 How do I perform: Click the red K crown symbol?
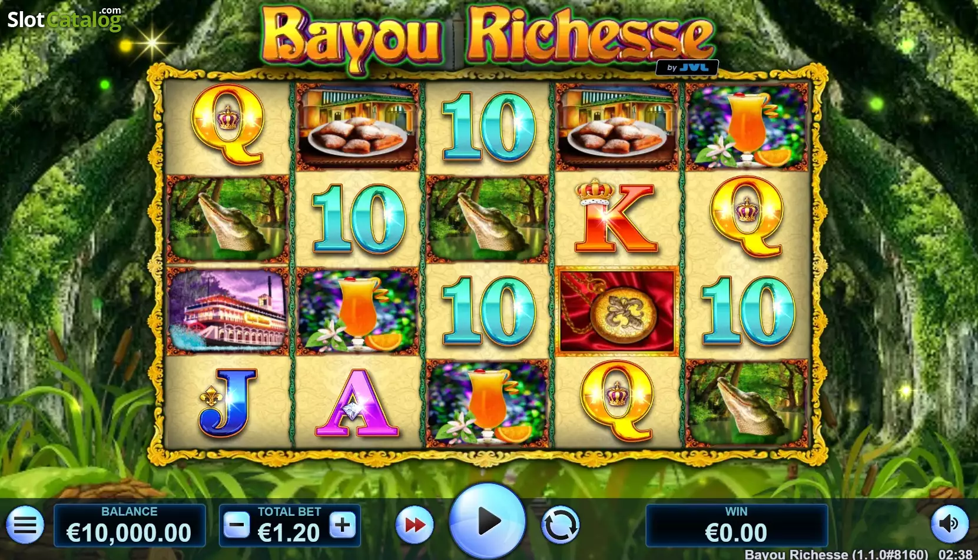[x=616, y=217]
